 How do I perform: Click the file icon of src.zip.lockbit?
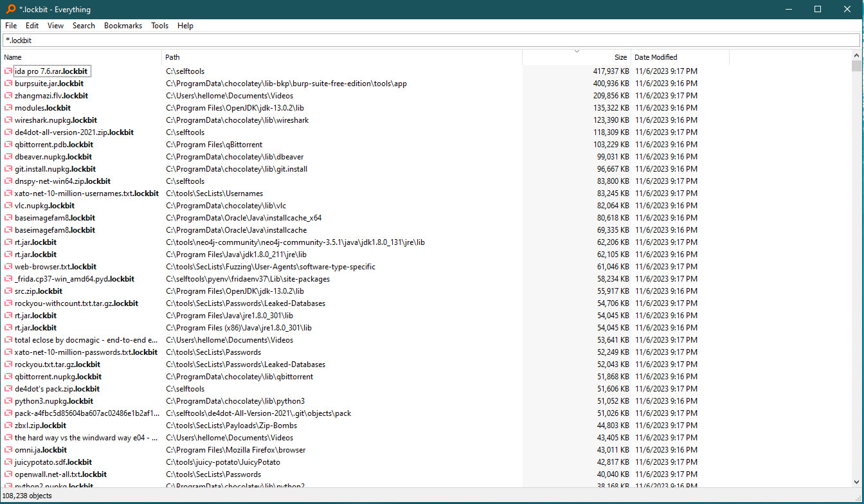click(8, 291)
